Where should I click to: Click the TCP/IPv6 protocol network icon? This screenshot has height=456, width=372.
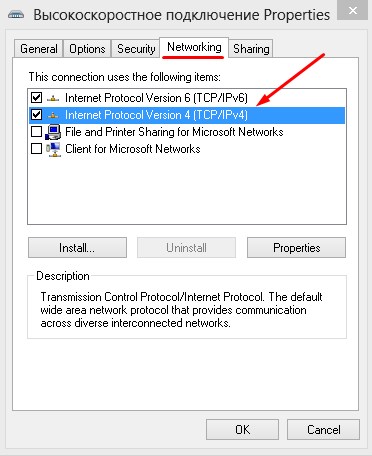[53, 98]
